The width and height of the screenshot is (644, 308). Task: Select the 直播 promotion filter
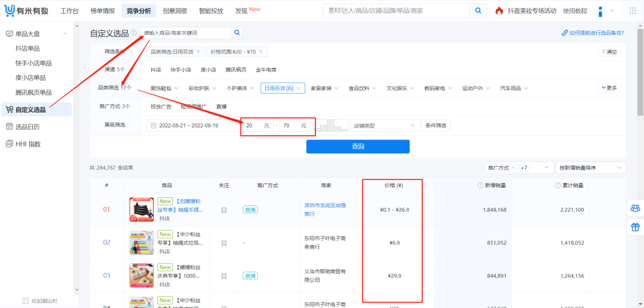pyautogui.click(x=221, y=107)
